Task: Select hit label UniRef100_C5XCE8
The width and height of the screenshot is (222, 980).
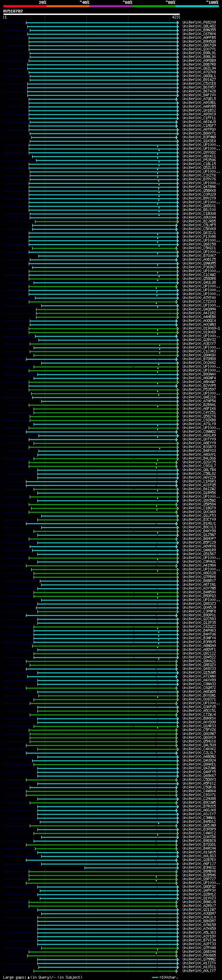Action: [x=199, y=83]
